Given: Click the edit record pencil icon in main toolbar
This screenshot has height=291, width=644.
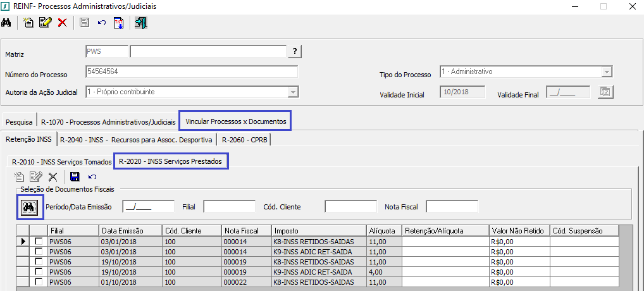Looking at the screenshot, I should pos(45,23).
